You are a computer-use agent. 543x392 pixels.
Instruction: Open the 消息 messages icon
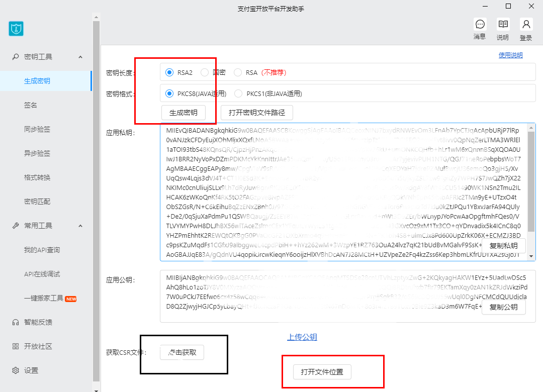[480, 24]
